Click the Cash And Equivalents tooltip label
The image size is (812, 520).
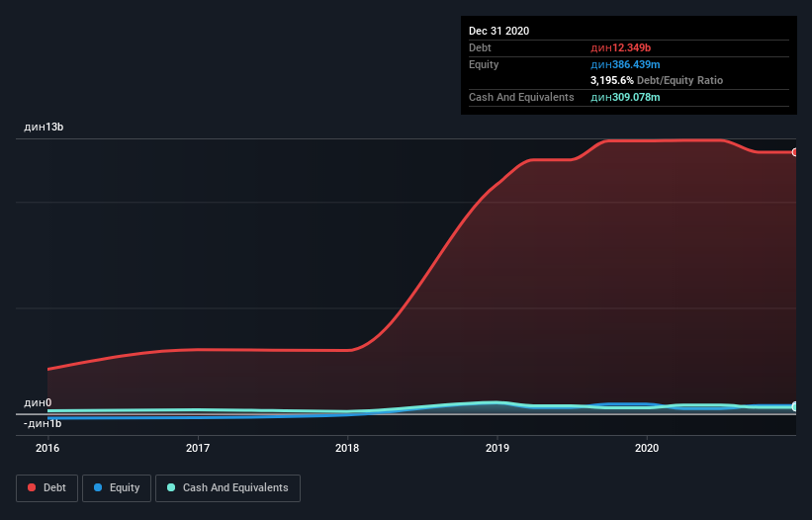click(521, 97)
